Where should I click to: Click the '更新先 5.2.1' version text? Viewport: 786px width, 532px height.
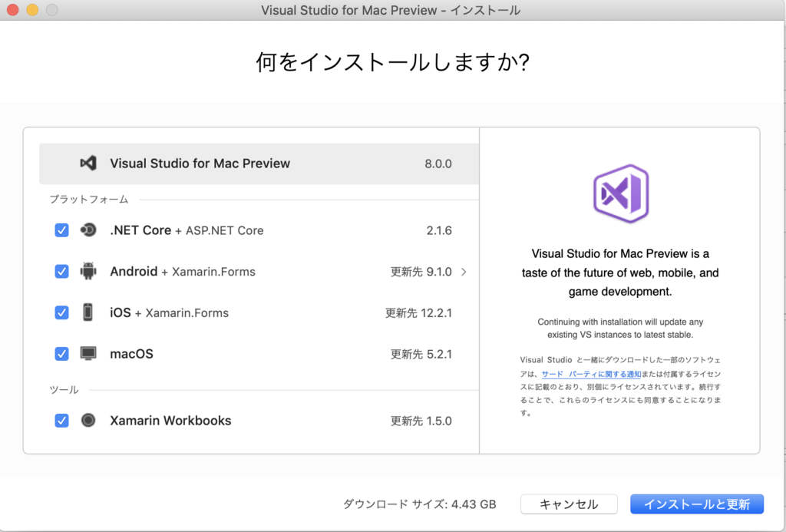pos(421,354)
